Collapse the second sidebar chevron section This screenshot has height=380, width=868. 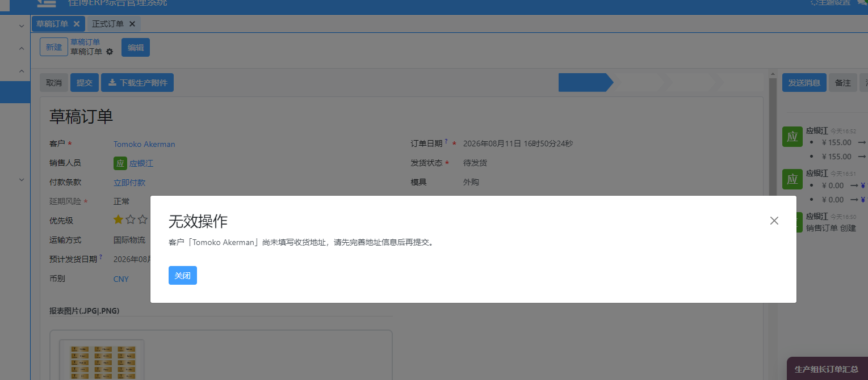[x=21, y=49]
